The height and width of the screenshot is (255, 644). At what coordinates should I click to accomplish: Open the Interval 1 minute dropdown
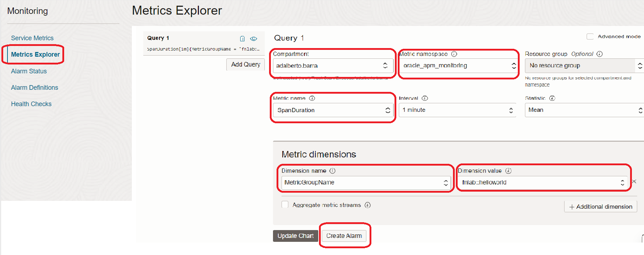[457, 110]
